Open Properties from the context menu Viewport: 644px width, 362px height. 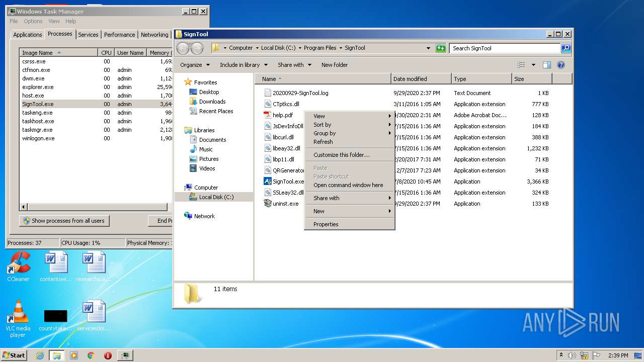pos(349,224)
